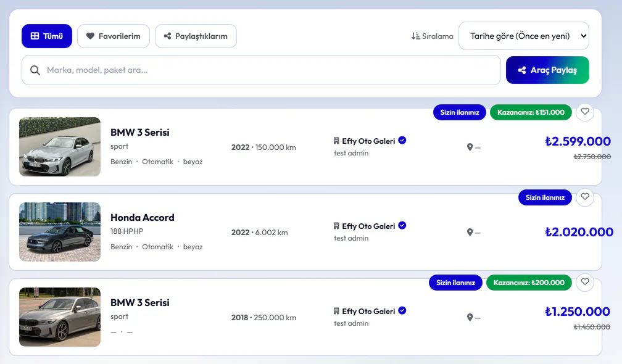Click Sizin ilanınız badge on Honda Accord
The image size is (622, 364).
(545, 197)
